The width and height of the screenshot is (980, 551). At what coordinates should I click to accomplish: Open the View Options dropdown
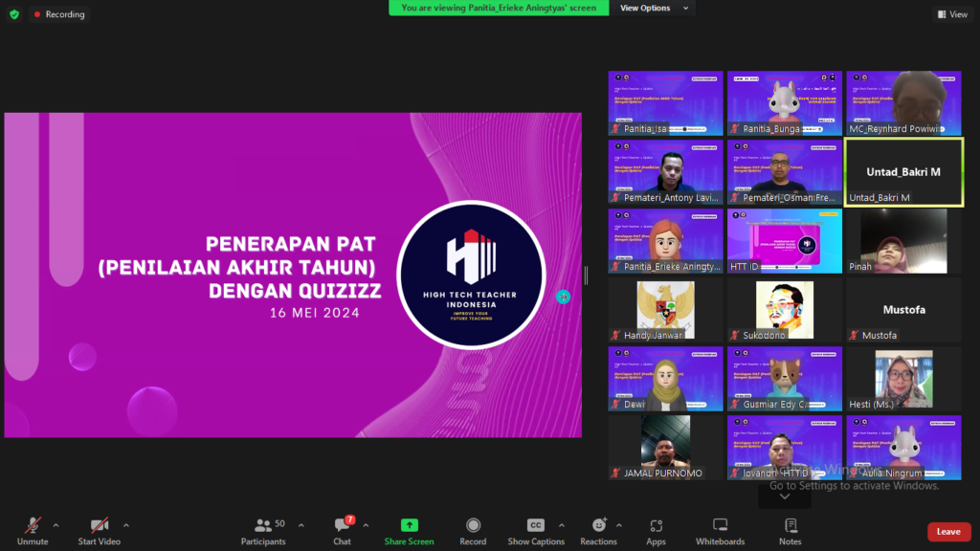[650, 8]
